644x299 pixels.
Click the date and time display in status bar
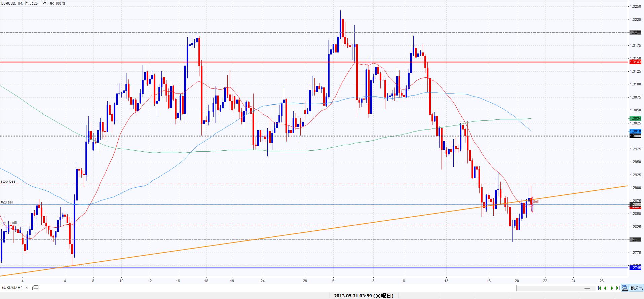pyautogui.click(x=364, y=296)
